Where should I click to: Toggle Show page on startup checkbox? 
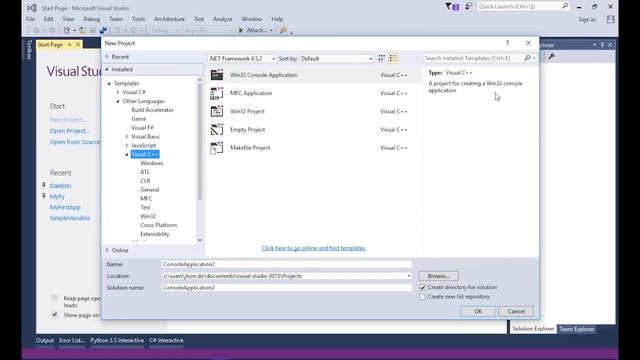coord(55,314)
